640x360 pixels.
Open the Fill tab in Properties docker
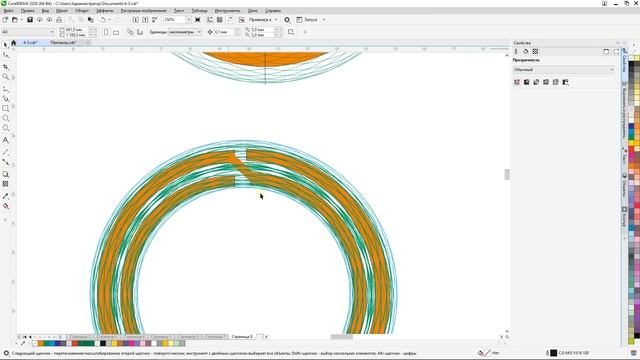(x=526, y=51)
